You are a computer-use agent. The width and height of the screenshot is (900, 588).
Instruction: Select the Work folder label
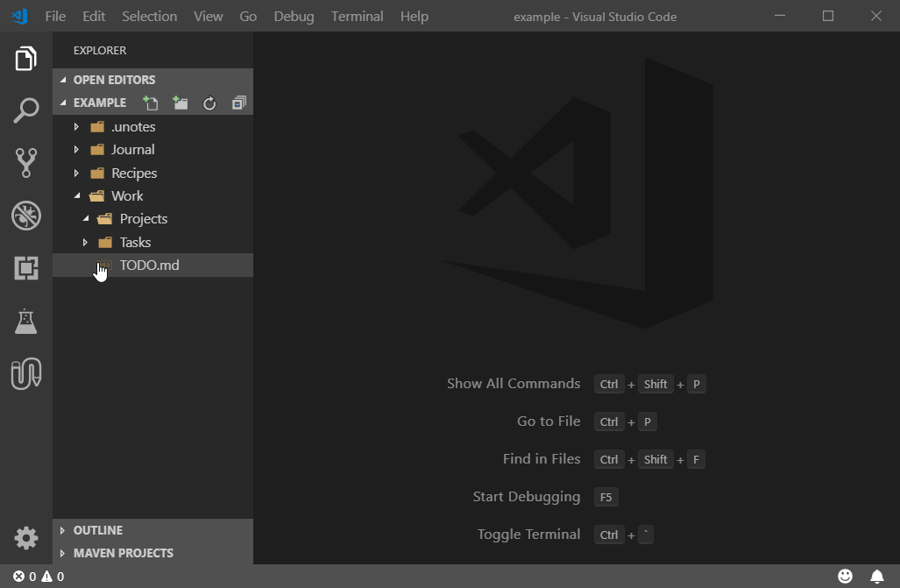click(127, 195)
